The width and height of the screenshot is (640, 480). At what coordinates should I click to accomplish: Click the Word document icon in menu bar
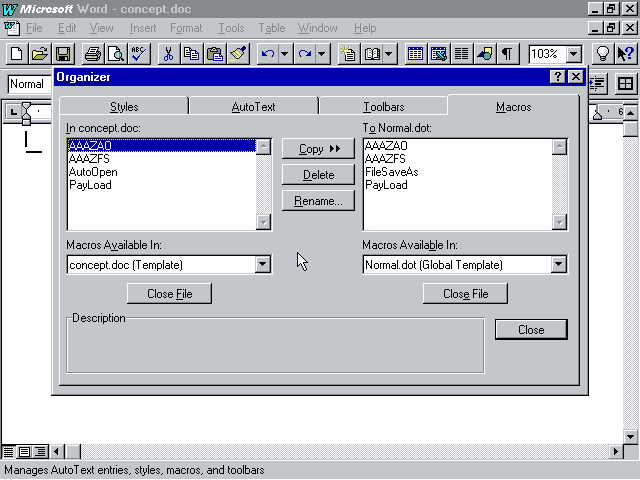[12, 28]
